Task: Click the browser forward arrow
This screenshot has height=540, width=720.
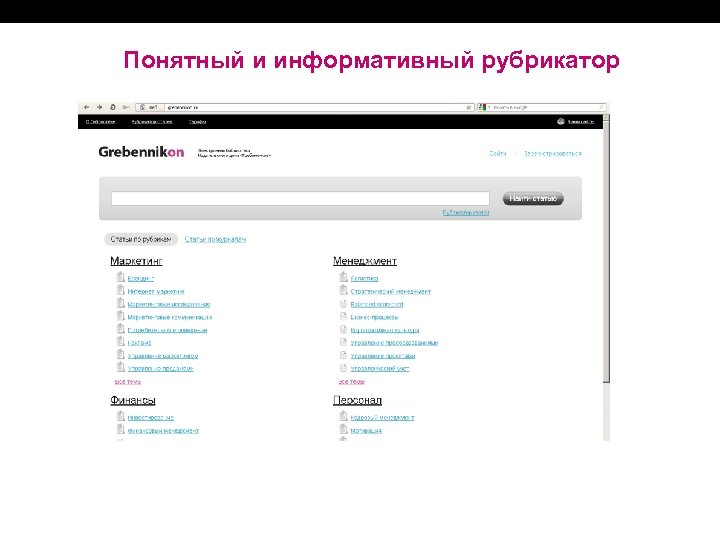Action: [x=99, y=107]
